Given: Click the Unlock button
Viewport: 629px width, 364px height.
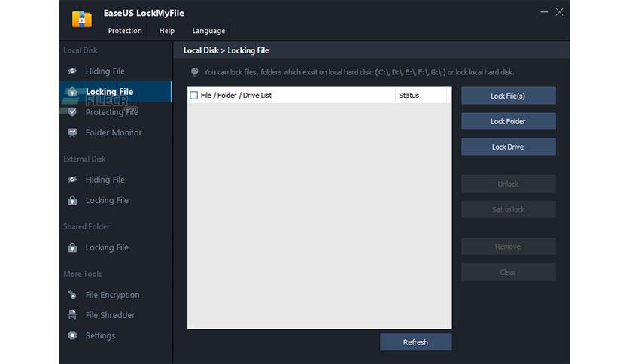Looking at the screenshot, I should click(509, 184).
